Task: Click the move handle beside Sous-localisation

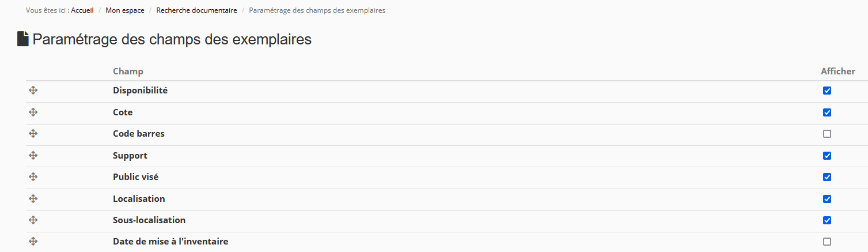Action: [33, 220]
